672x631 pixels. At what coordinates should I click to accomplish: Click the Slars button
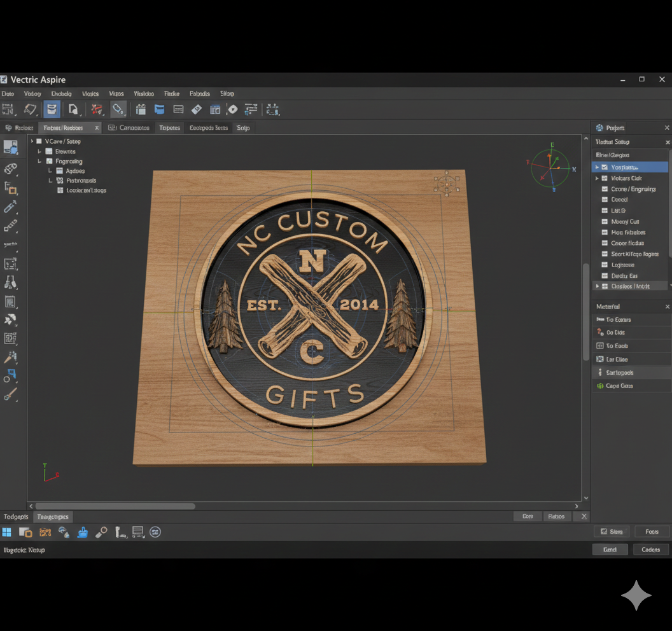pos(612,532)
